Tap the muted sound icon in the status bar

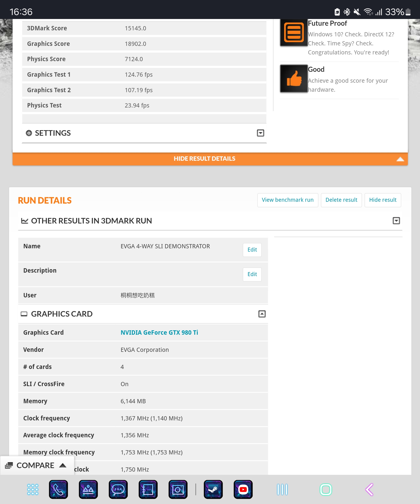[357, 12]
